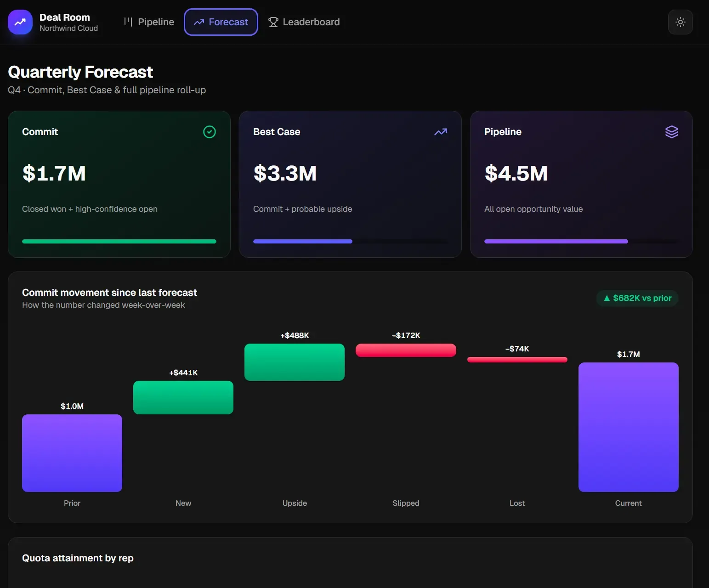The image size is (709, 588).
Task: Click the Commit checkmark circle icon
Action: (210, 132)
